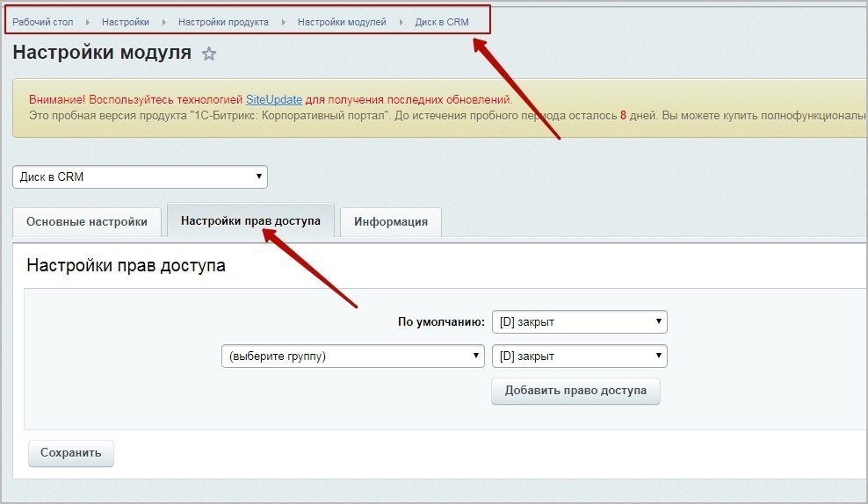Open Настройки модулей breadcrumb
Screen dimensions: 868x504
[x=342, y=22]
